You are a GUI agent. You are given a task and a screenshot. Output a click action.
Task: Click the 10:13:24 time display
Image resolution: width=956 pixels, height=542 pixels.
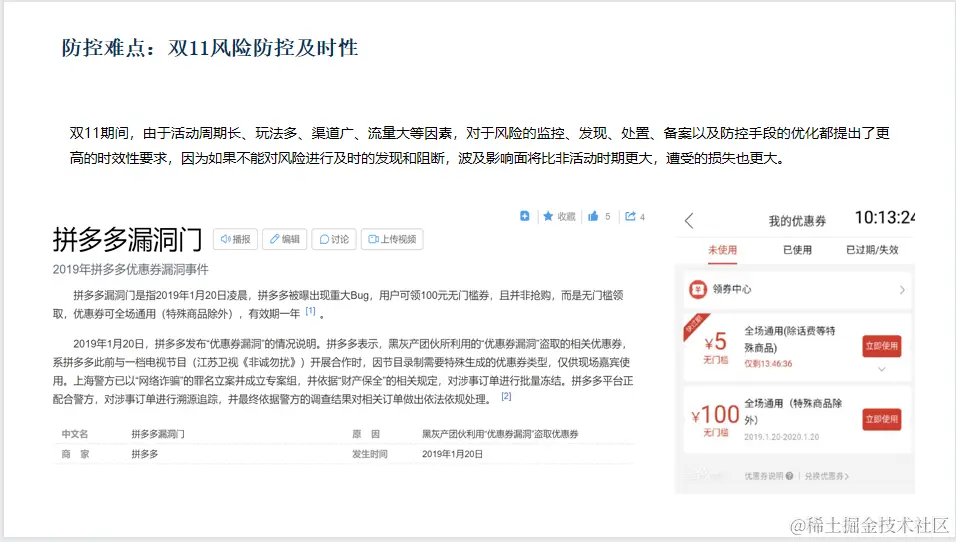tap(885, 218)
